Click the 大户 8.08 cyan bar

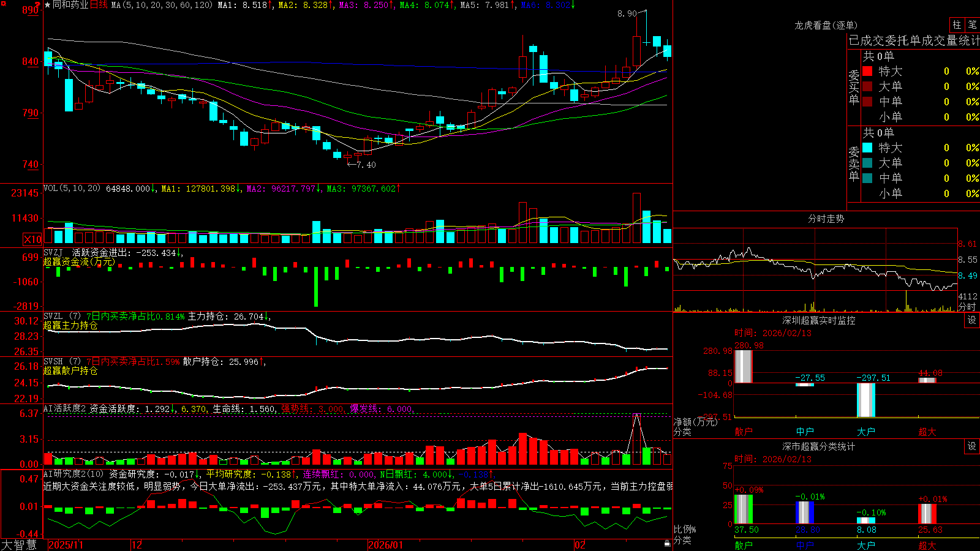[865, 521]
